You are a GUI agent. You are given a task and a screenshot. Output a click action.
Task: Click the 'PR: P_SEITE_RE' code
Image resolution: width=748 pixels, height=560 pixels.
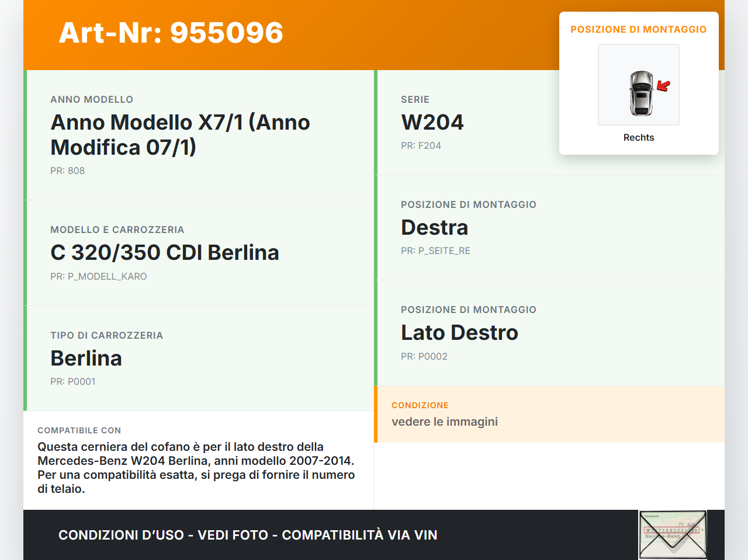tap(436, 251)
